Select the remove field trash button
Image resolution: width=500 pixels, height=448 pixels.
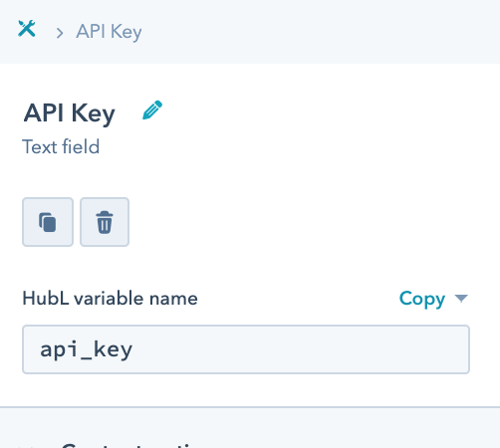pyautogui.click(x=105, y=222)
